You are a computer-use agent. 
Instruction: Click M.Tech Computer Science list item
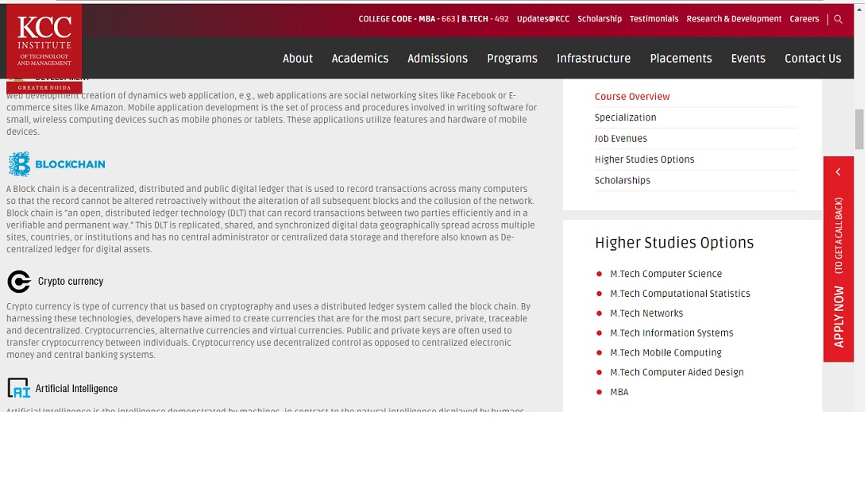[x=666, y=274]
